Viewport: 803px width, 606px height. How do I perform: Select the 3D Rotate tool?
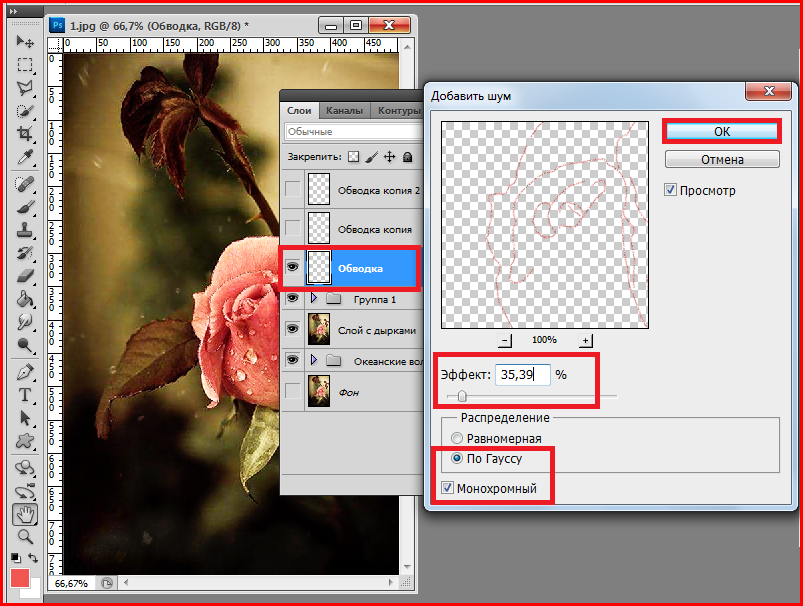point(25,468)
